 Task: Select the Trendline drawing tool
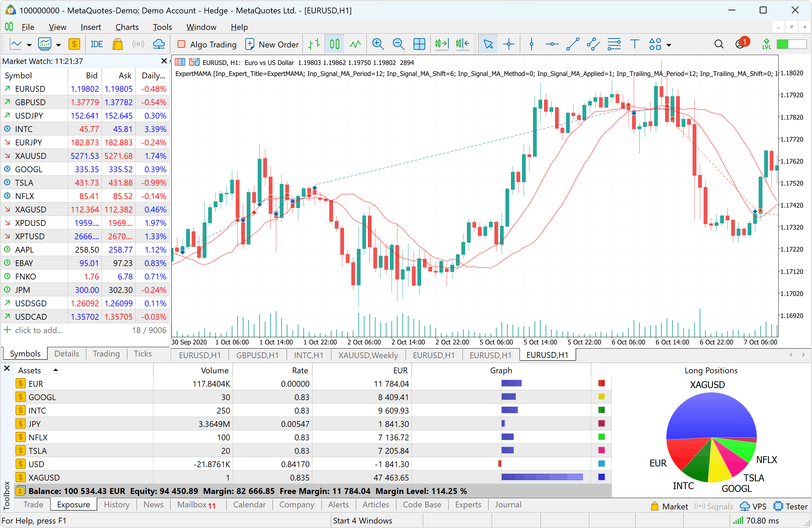point(573,44)
